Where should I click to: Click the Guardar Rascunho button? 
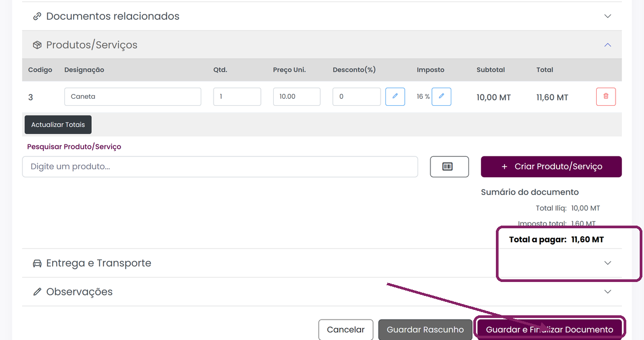click(x=425, y=330)
